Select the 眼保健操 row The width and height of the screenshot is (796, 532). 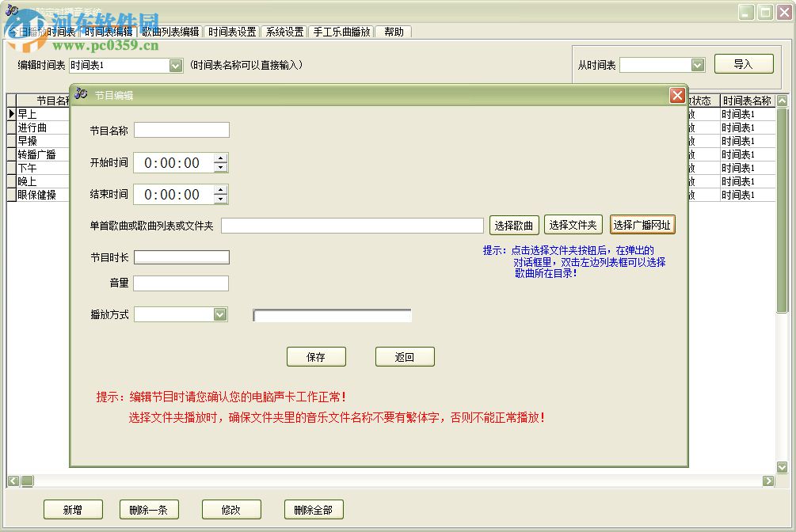tap(43, 195)
